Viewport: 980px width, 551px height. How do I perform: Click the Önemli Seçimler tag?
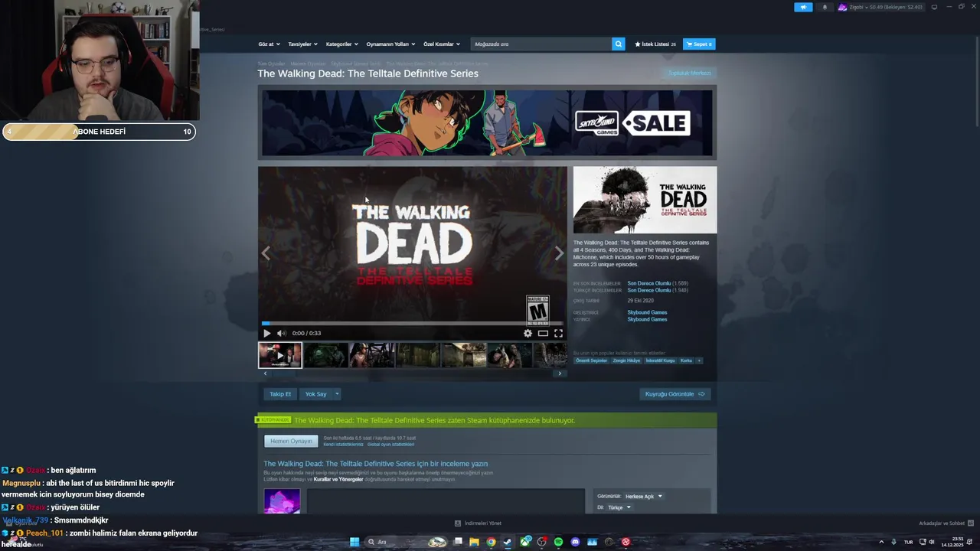click(x=592, y=360)
